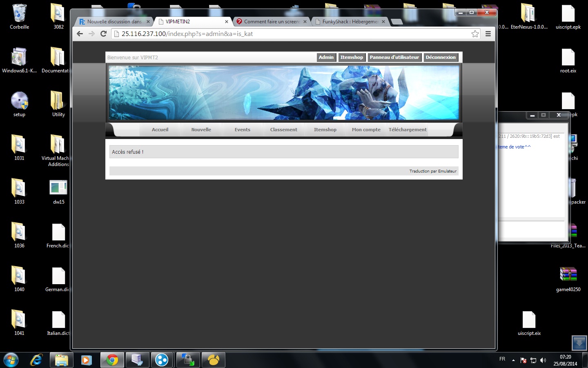Open the yellow taskbar application
588x368 pixels.
tap(213, 360)
